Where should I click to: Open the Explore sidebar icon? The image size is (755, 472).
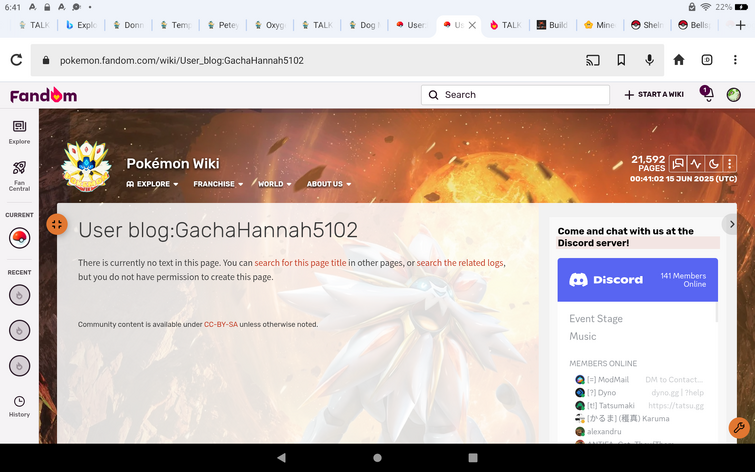point(19,132)
